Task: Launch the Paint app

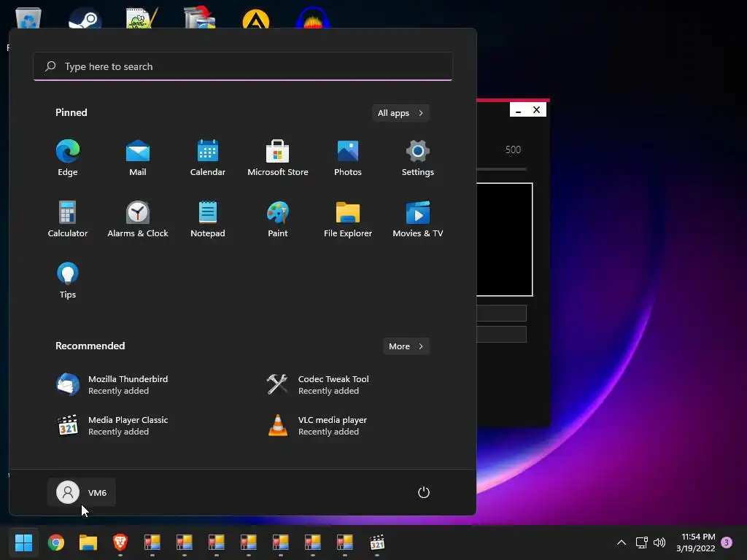Action: (x=278, y=219)
